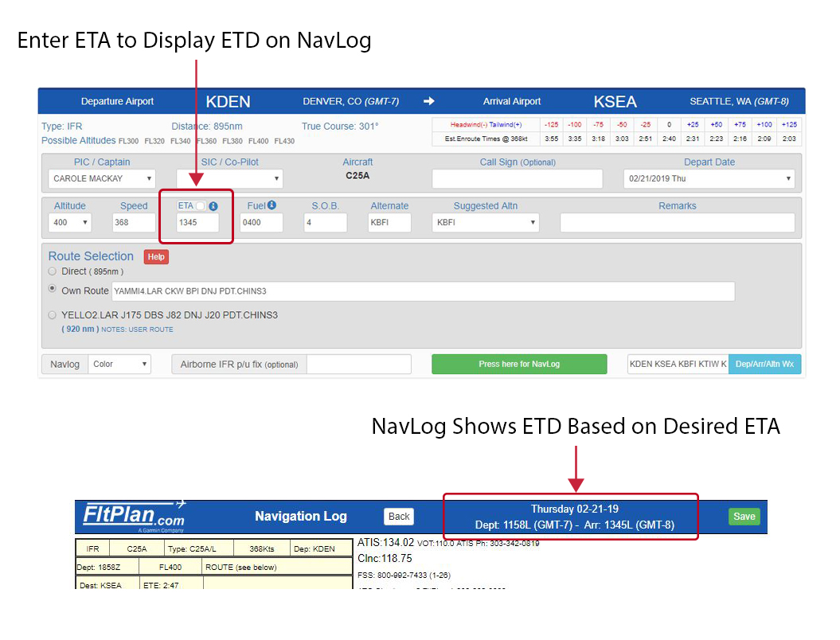The image size is (840, 640).
Task: Open the Depart Date dropdown
Action: click(x=709, y=178)
